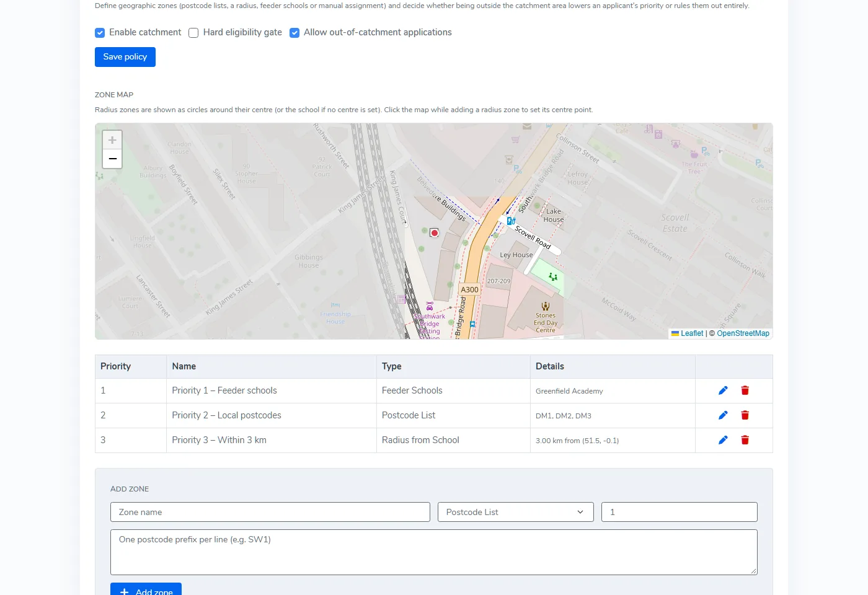Click the A300 road label on map
Image resolution: width=868 pixels, height=595 pixels.
(x=469, y=289)
